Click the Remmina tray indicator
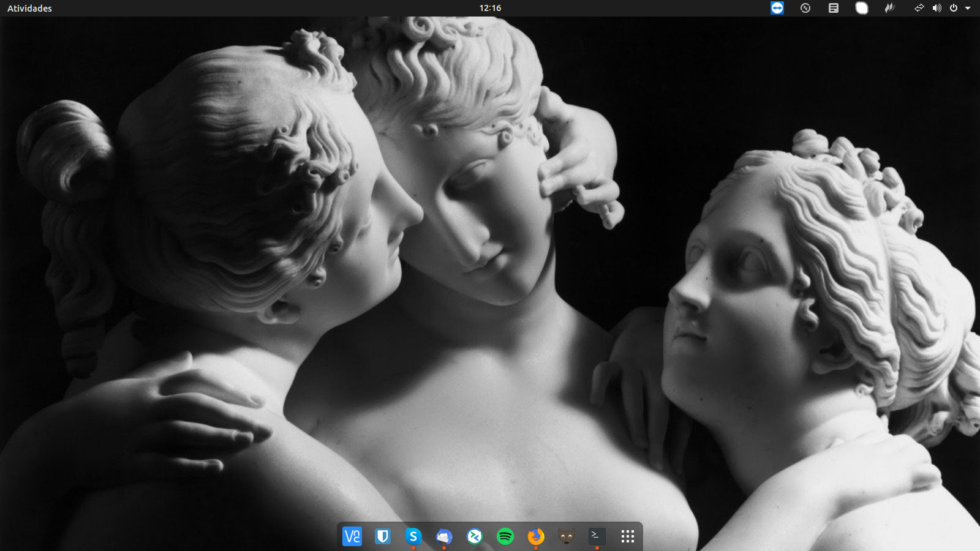 pyautogui.click(x=805, y=8)
